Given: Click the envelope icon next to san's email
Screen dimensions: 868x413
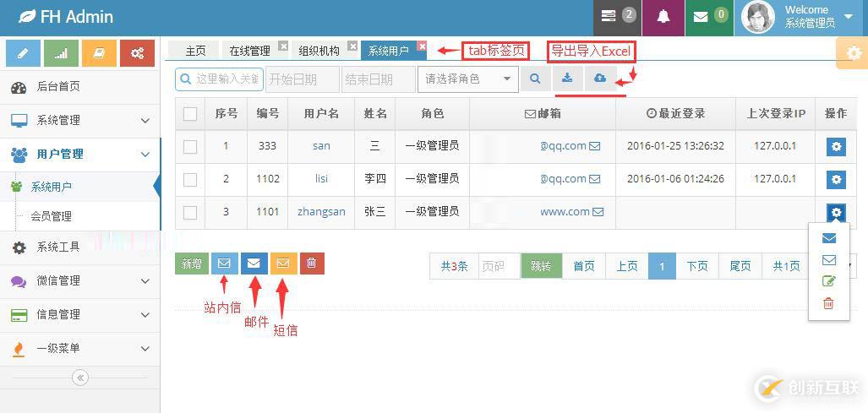Looking at the screenshot, I should tap(594, 146).
